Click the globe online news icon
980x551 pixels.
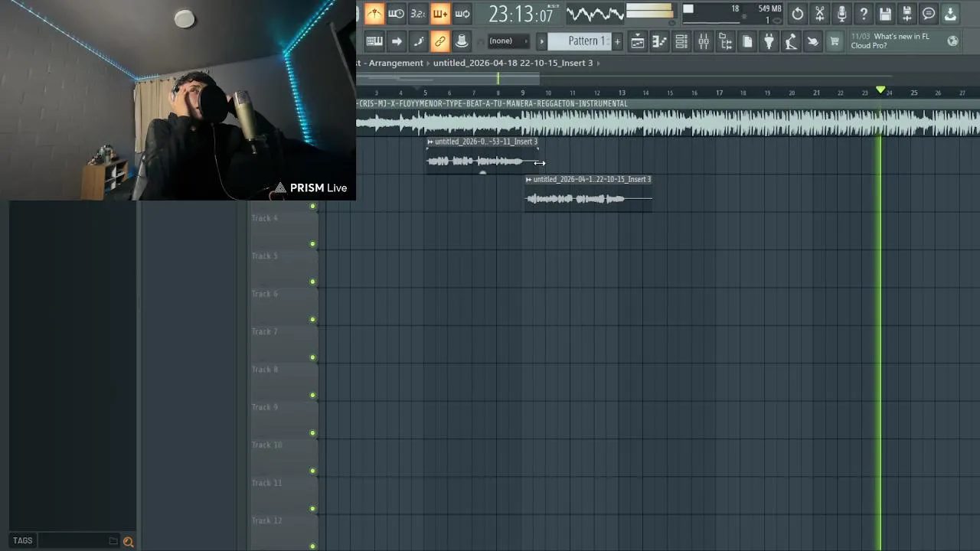(x=953, y=41)
